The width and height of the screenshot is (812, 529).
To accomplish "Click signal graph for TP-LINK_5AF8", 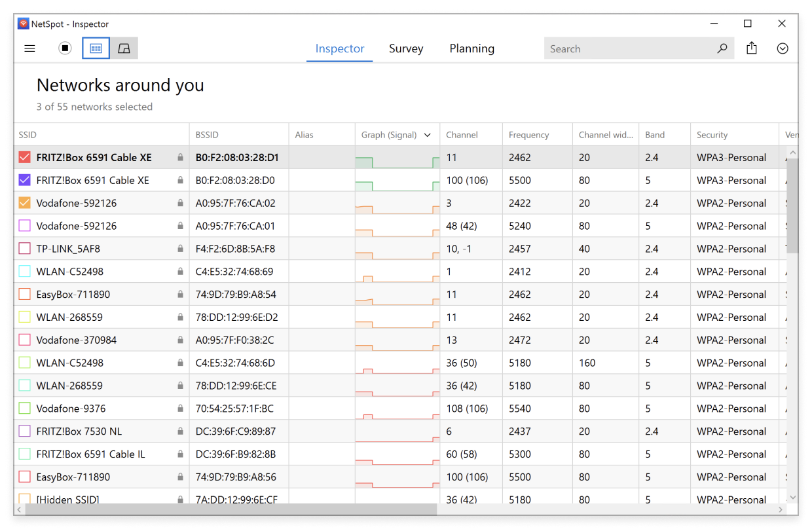I will click(397, 249).
